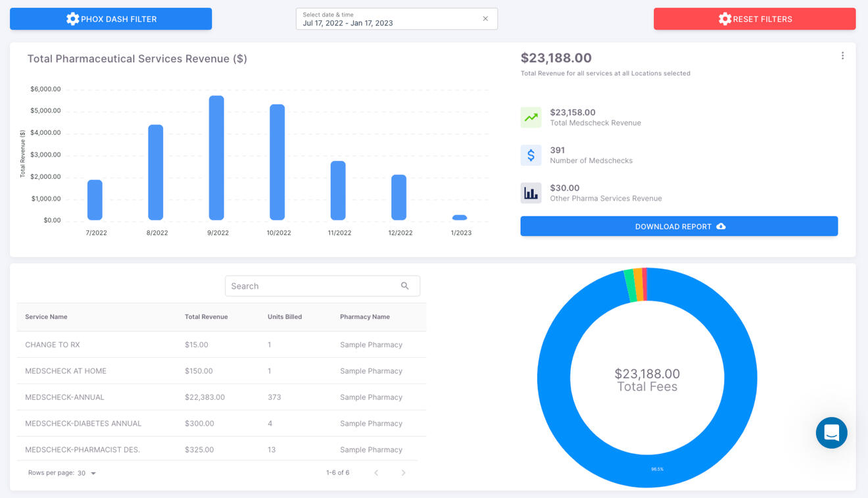The image size is (868, 498).
Task: Expand the Rows per page dropdown
Action: [x=87, y=473]
